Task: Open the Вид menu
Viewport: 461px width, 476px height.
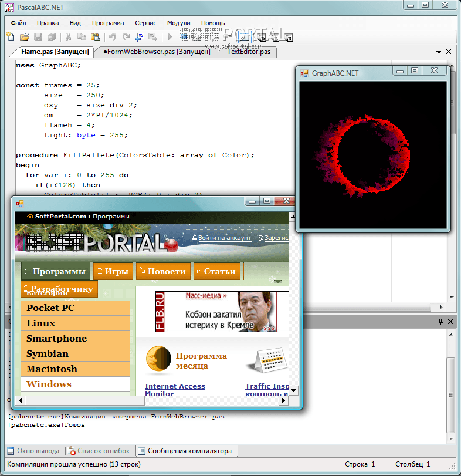Action: click(75, 23)
